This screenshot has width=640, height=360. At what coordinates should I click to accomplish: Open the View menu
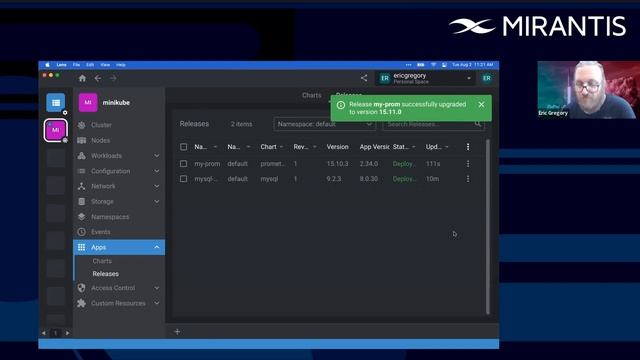click(105, 64)
